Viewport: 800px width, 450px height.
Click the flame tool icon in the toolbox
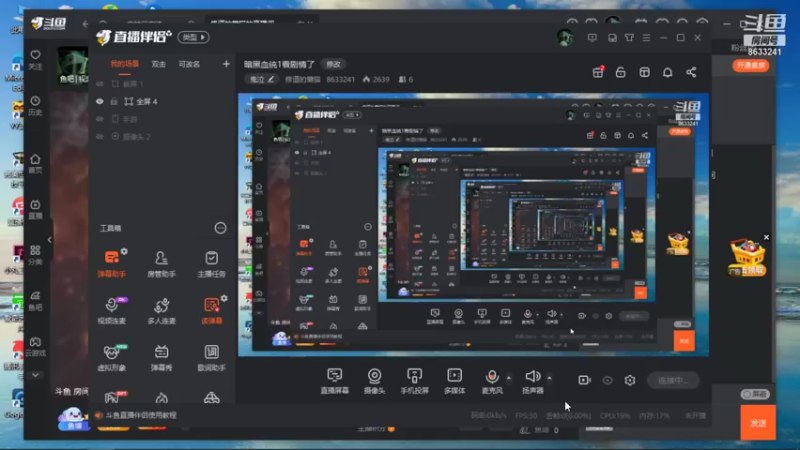point(162,398)
